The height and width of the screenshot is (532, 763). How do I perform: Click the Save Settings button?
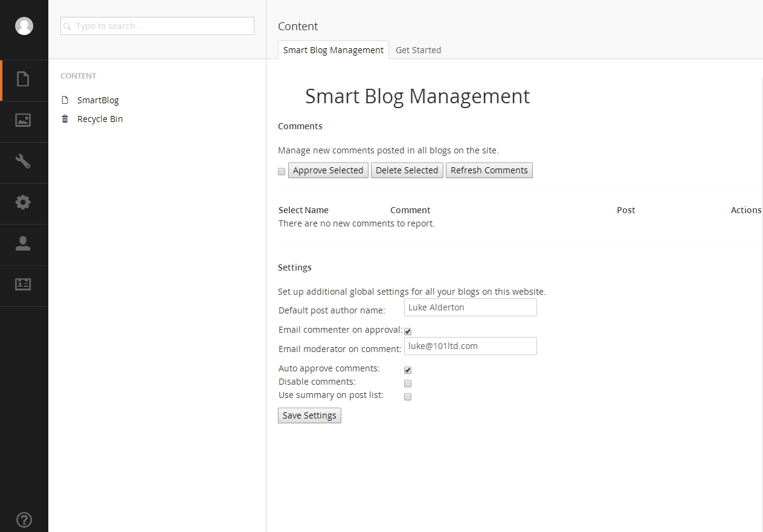[x=309, y=415]
